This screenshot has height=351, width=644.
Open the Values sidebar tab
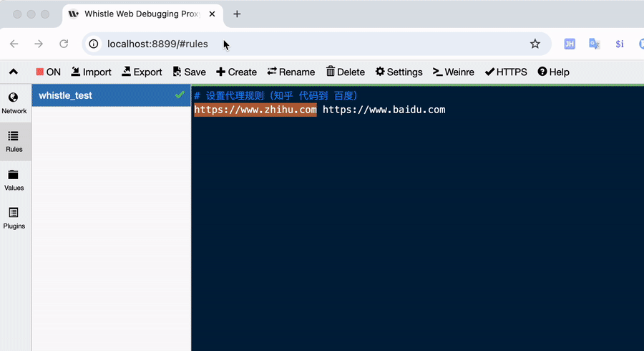click(x=14, y=180)
